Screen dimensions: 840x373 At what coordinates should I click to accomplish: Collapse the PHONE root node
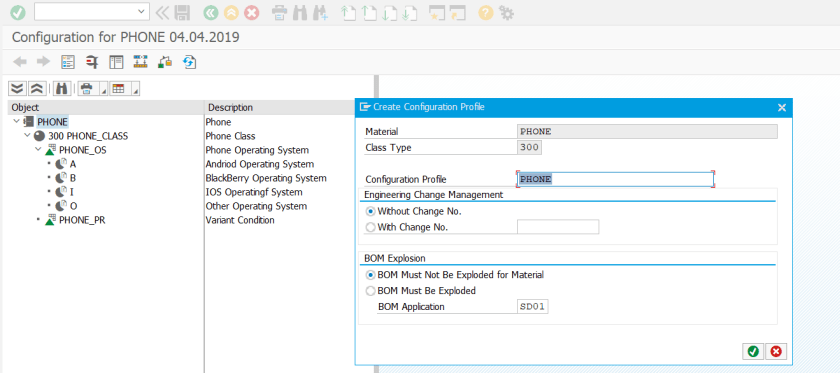coord(17,122)
